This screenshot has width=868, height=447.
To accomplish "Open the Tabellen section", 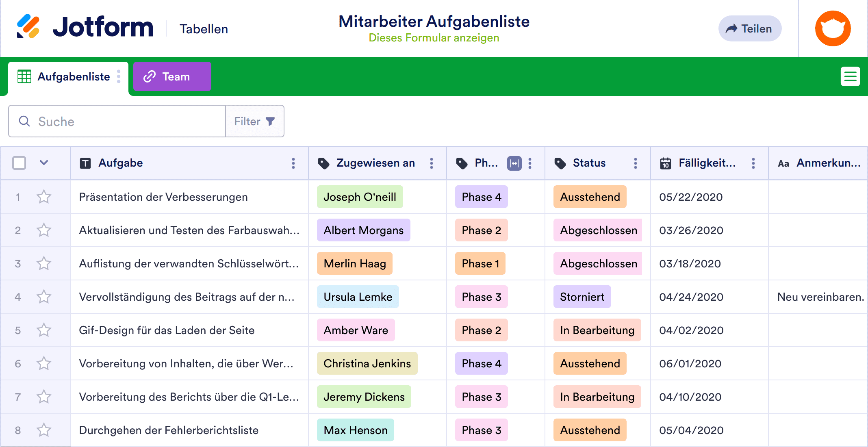I will (204, 29).
